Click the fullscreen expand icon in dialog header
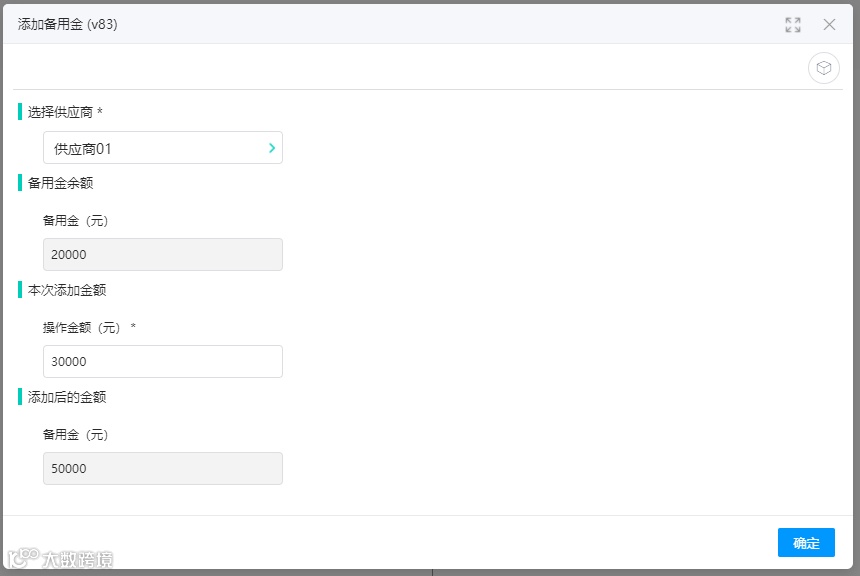 tap(793, 25)
